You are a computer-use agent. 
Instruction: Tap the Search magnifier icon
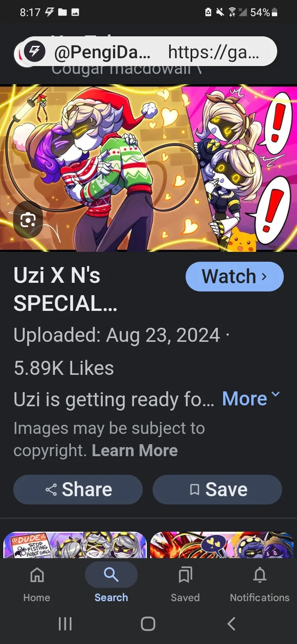pos(111,574)
